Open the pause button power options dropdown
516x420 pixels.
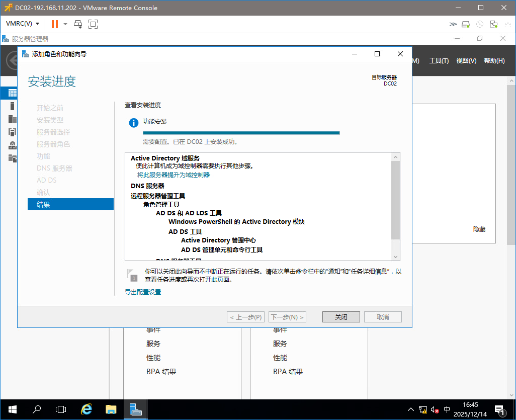click(65, 24)
